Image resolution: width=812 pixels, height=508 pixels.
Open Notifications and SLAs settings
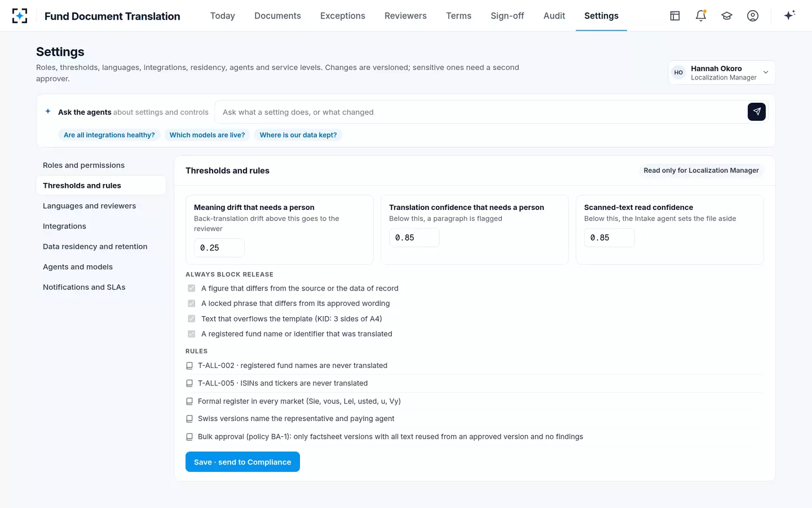pyautogui.click(x=101, y=287)
